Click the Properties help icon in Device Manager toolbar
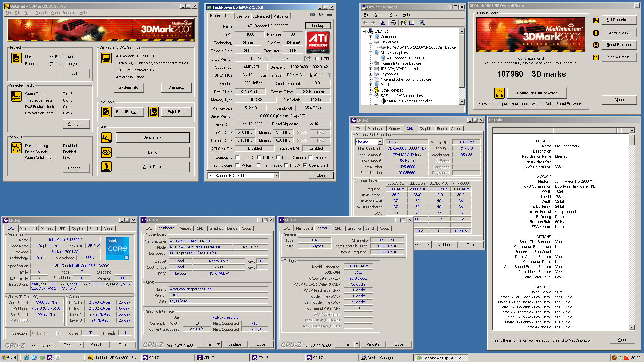This screenshot has height=362, width=644. (404, 23)
